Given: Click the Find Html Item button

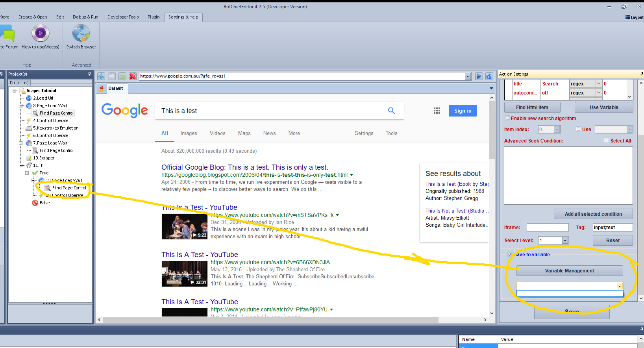Looking at the screenshot, I should [532, 107].
